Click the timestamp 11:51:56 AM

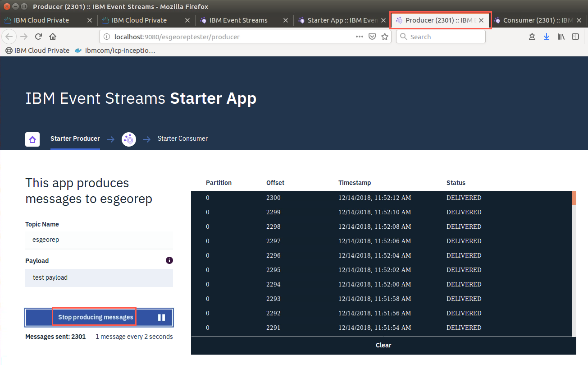(374, 313)
